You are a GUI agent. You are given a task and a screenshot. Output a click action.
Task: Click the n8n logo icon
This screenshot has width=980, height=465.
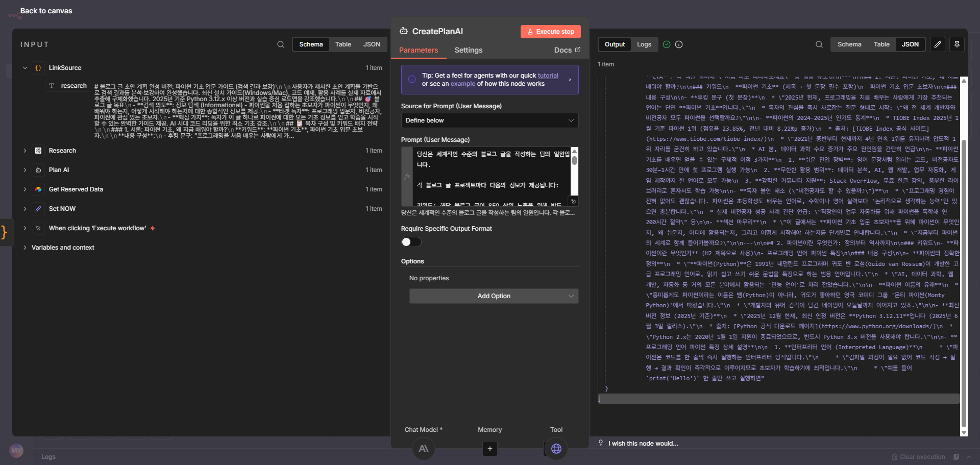tap(15, 15)
